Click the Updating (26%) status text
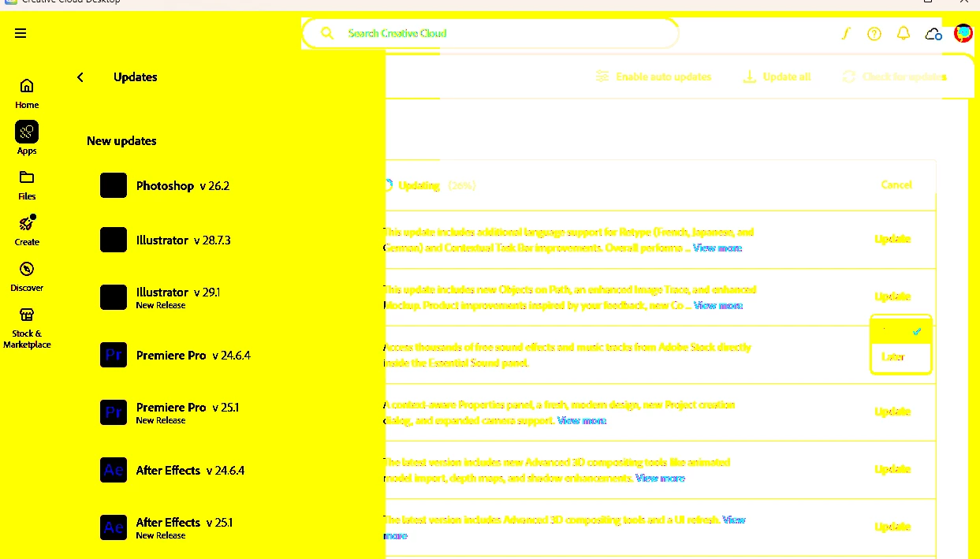This screenshot has width=980, height=559. pos(437,185)
